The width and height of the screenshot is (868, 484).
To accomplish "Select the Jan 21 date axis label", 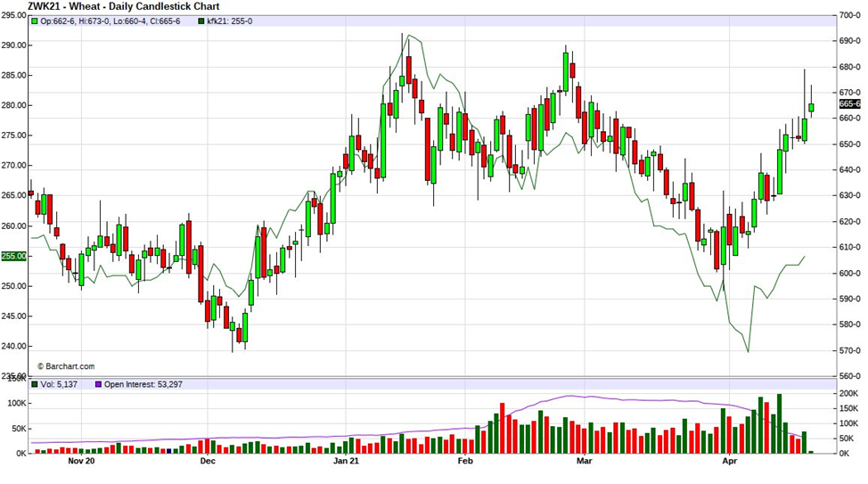I will [x=346, y=462].
